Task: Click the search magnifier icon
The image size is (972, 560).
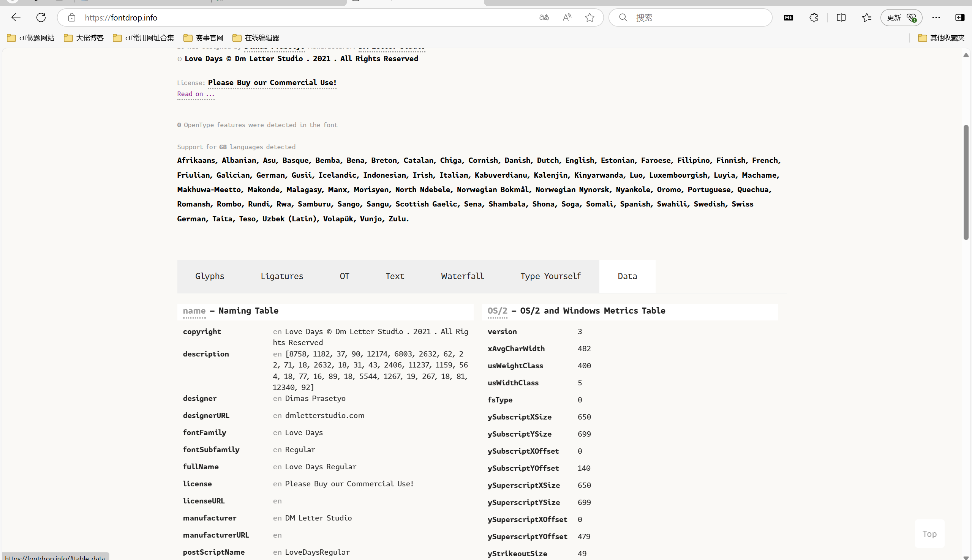Action: 623,17
